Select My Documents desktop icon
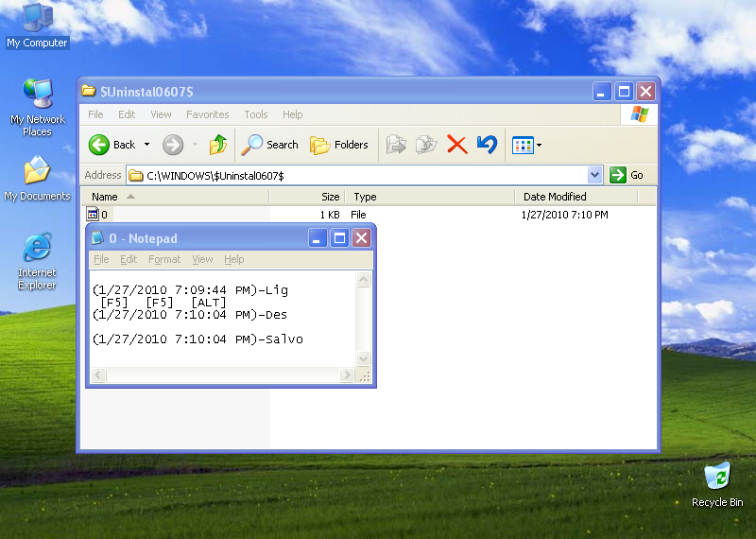 (x=37, y=179)
